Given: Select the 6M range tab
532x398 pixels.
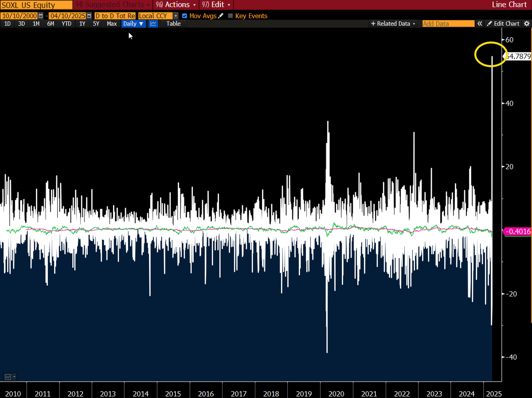Looking at the screenshot, I should [x=51, y=24].
